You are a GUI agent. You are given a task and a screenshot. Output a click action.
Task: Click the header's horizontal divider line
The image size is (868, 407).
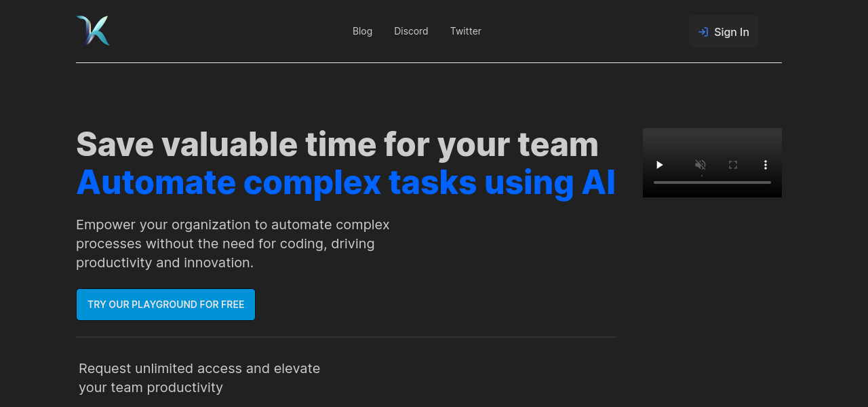coord(429,63)
